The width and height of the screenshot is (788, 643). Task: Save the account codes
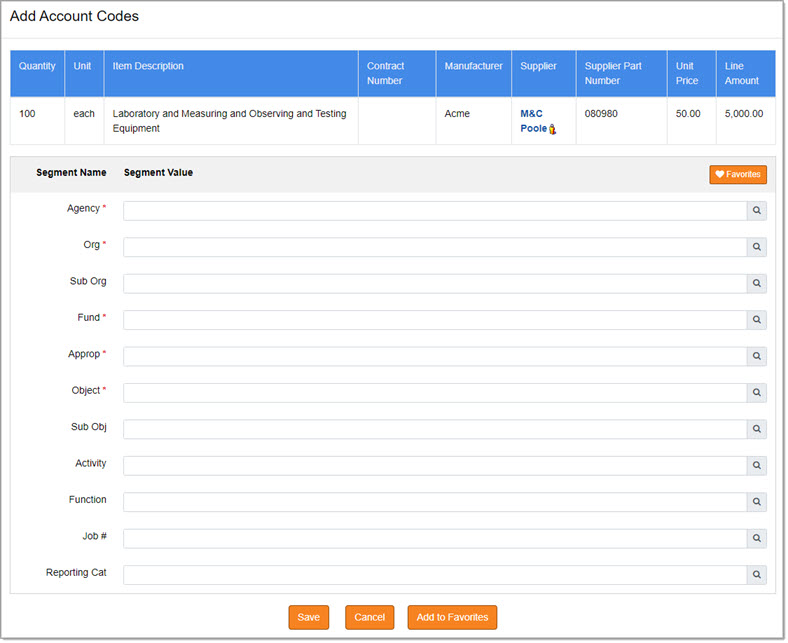click(309, 617)
